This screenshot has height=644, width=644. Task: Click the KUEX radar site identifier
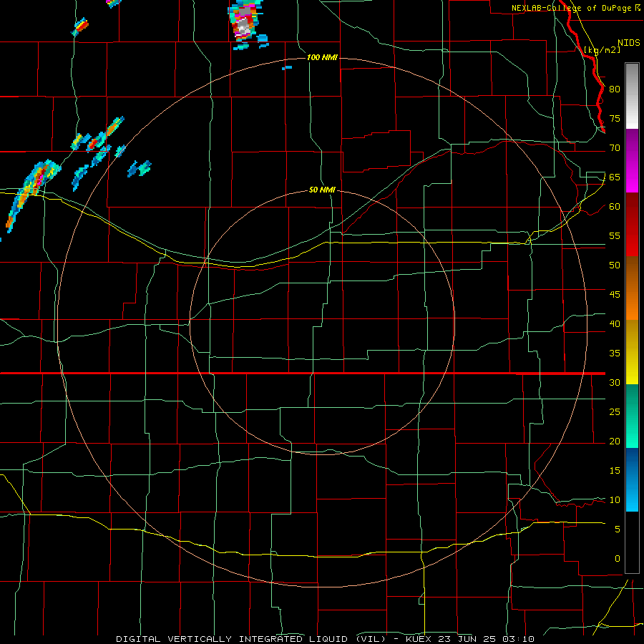(x=420, y=639)
